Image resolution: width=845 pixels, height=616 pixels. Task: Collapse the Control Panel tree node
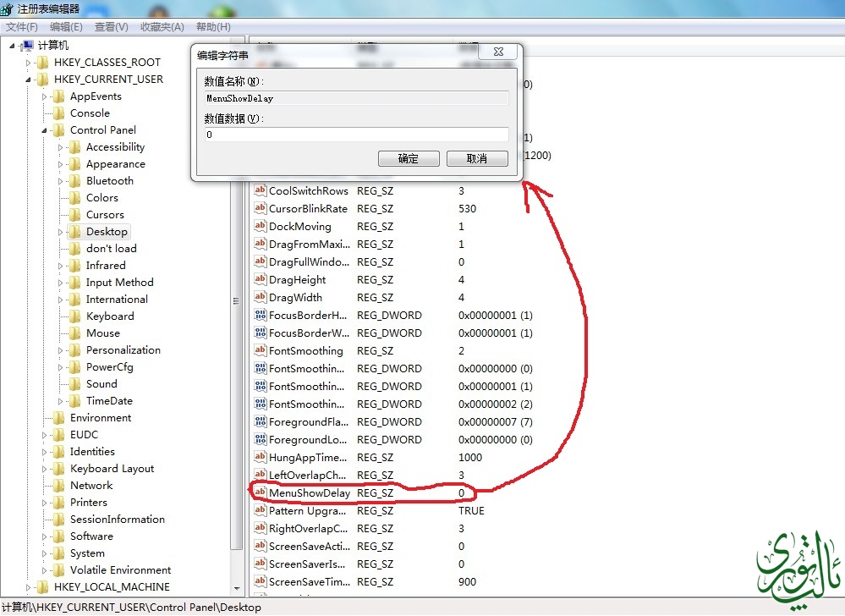(44, 130)
